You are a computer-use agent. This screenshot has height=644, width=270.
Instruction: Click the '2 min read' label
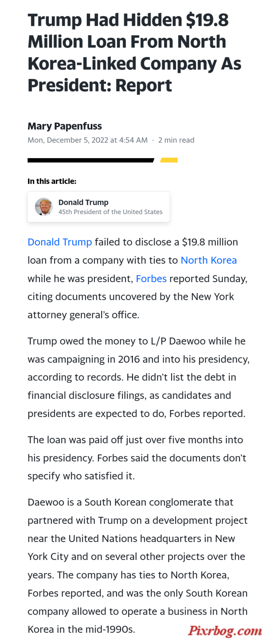[176, 140]
